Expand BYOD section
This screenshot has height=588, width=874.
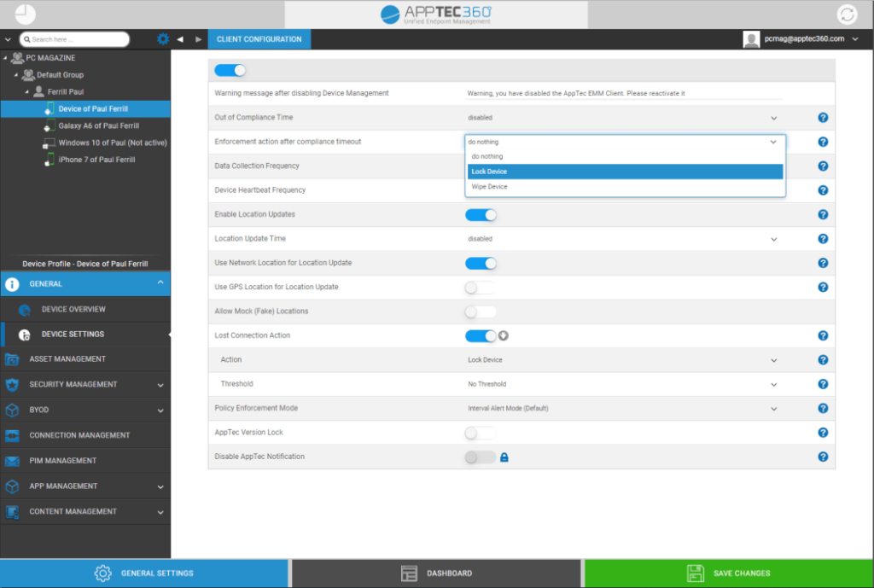point(160,410)
